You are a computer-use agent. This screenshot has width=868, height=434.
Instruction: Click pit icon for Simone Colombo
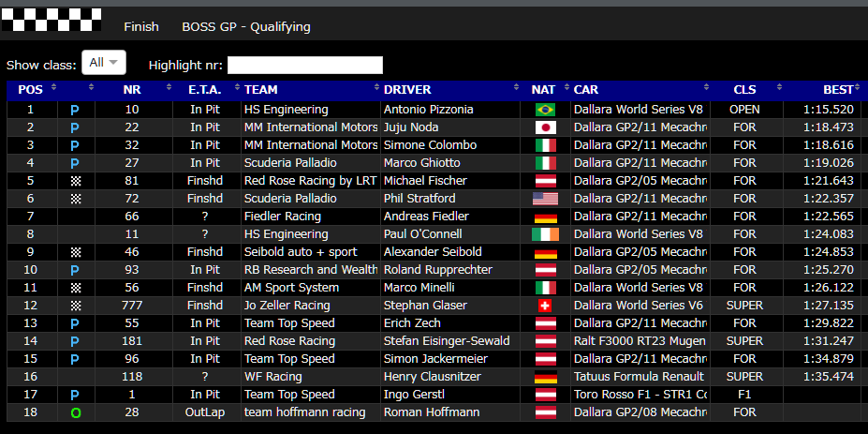pos(75,146)
